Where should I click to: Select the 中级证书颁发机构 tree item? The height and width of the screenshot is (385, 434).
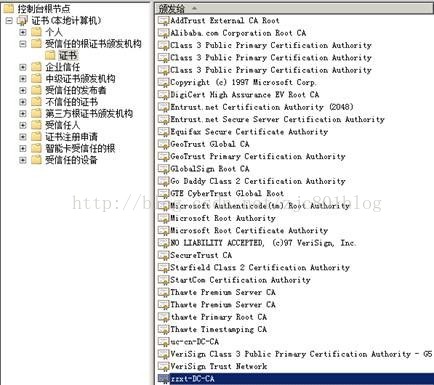coord(80,78)
